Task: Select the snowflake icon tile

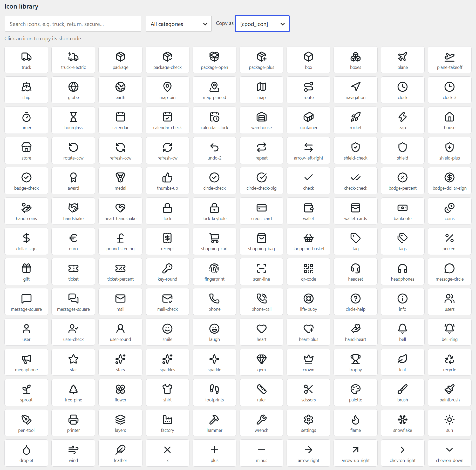Action: [x=403, y=423]
